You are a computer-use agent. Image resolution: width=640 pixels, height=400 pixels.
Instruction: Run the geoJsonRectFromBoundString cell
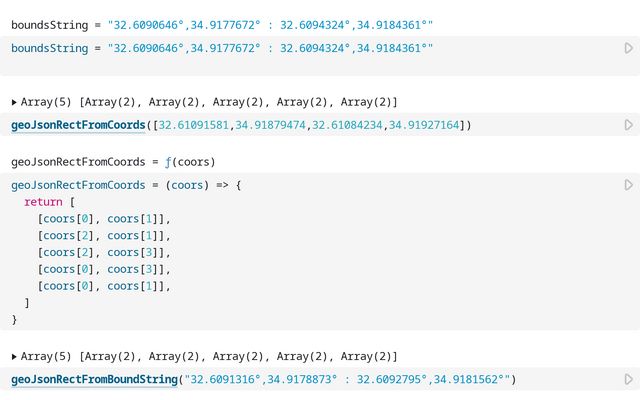[628, 380]
